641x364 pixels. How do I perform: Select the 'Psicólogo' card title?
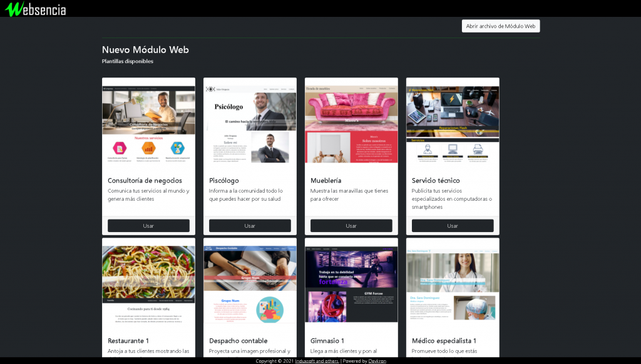224,181
